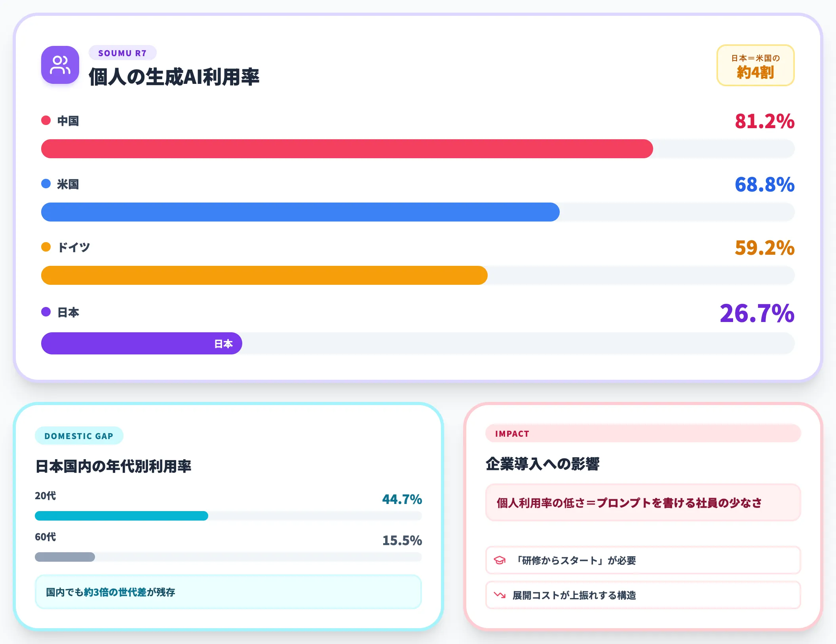
Task: Click the 日本＝米国の text in the badge
Action: 755,58
